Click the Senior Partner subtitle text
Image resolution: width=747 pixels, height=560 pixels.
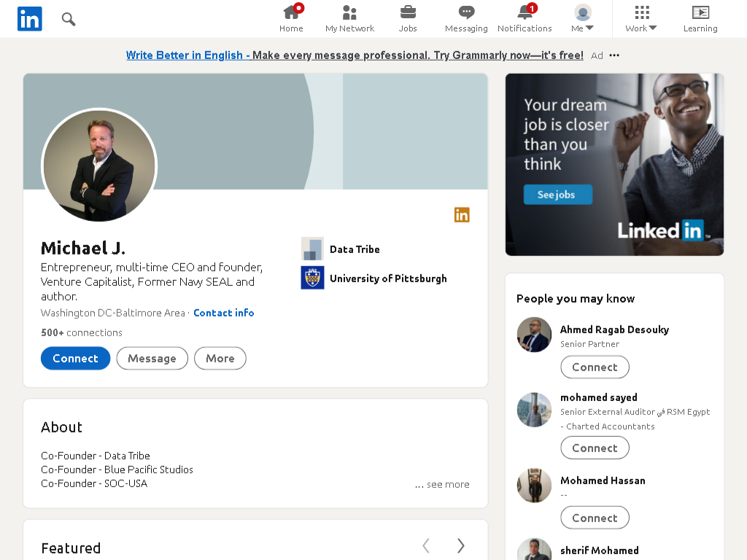click(x=589, y=344)
